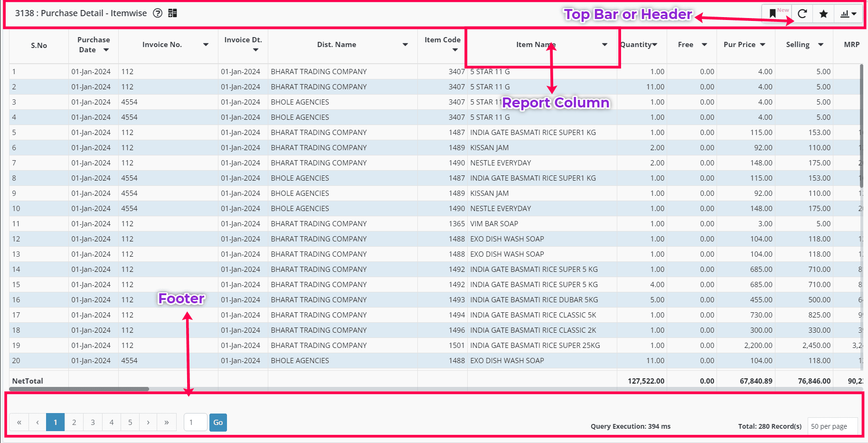Jump to the last page with »

(x=167, y=422)
